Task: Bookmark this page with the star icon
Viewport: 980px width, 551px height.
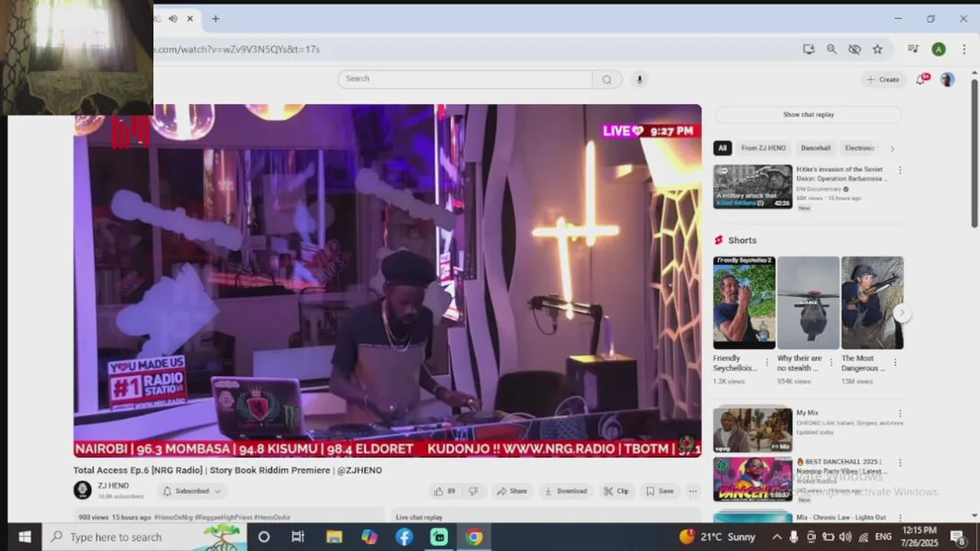Action: (877, 49)
